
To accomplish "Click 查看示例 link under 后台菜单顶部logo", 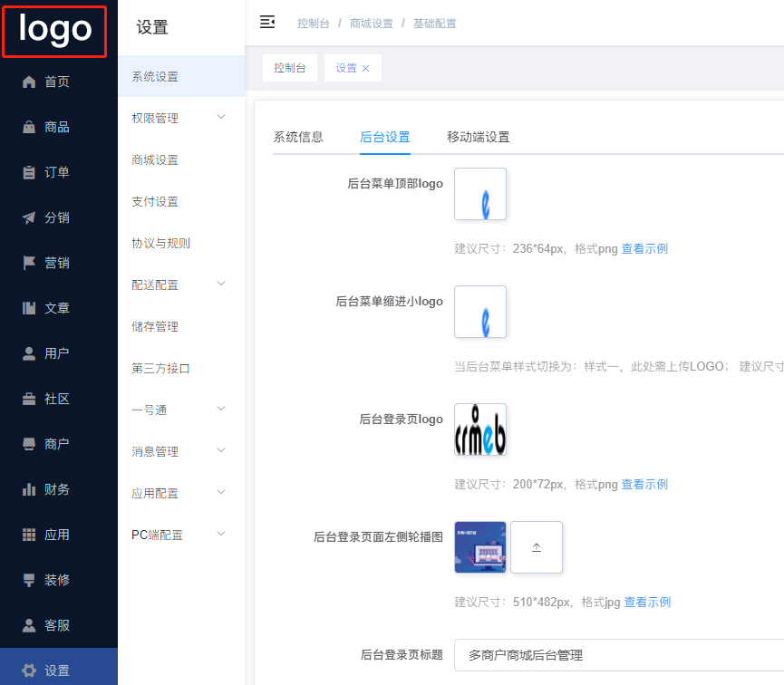I will 644,249.
